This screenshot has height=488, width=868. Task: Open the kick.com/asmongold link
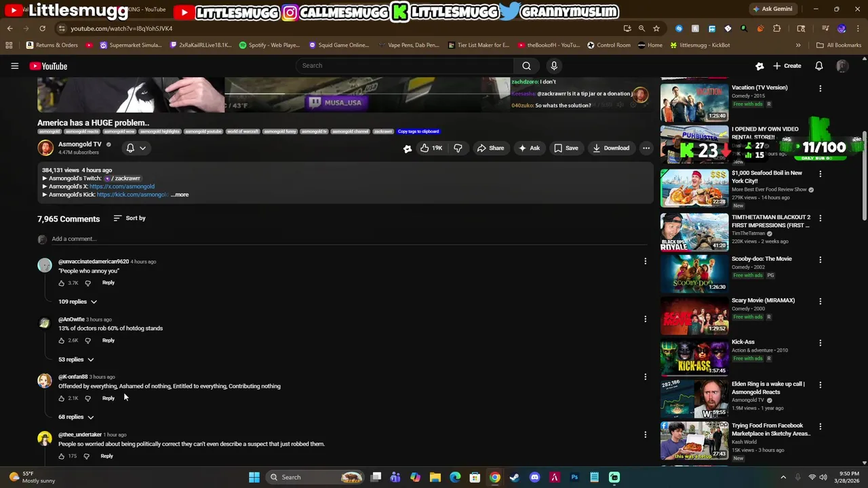point(132,195)
